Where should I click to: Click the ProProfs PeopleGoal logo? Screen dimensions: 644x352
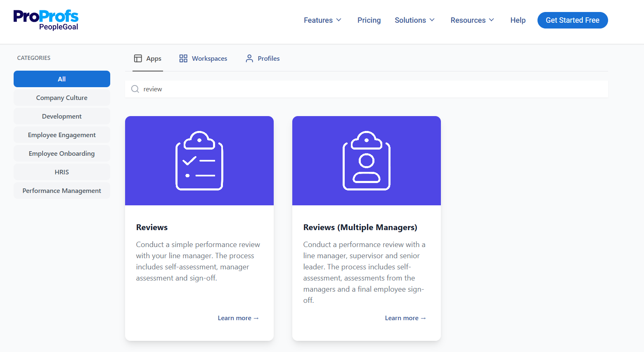coord(46,20)
